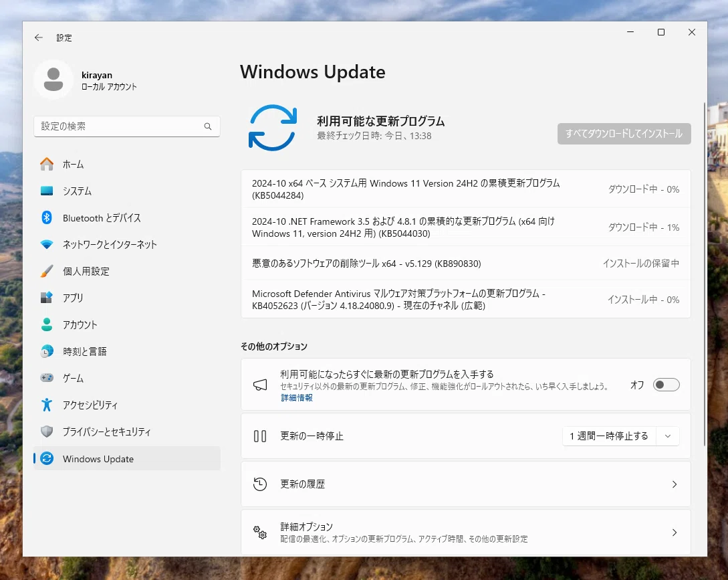Open アクセシビリティ settings

[x=127, y=405]
